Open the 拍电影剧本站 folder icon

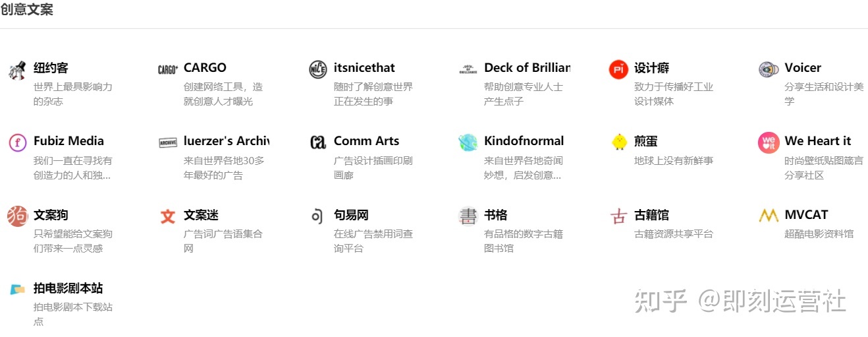17,289
